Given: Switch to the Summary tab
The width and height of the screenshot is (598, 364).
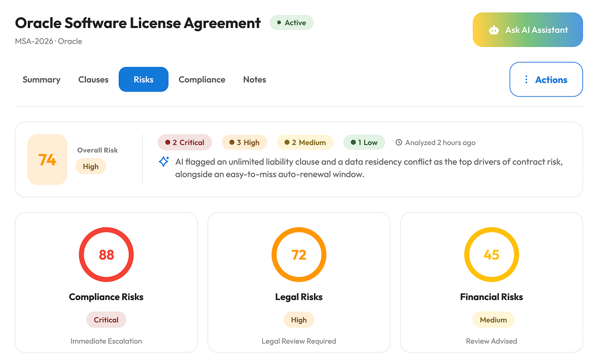Looking at the screenshot, I should click(41, 79).
